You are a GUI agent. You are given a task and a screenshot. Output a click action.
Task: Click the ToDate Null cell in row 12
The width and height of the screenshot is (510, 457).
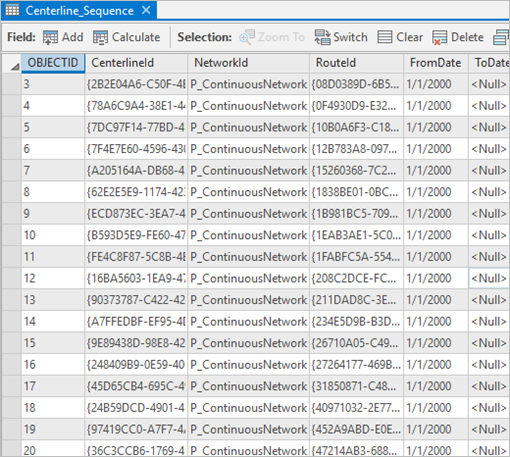point(489,278)
